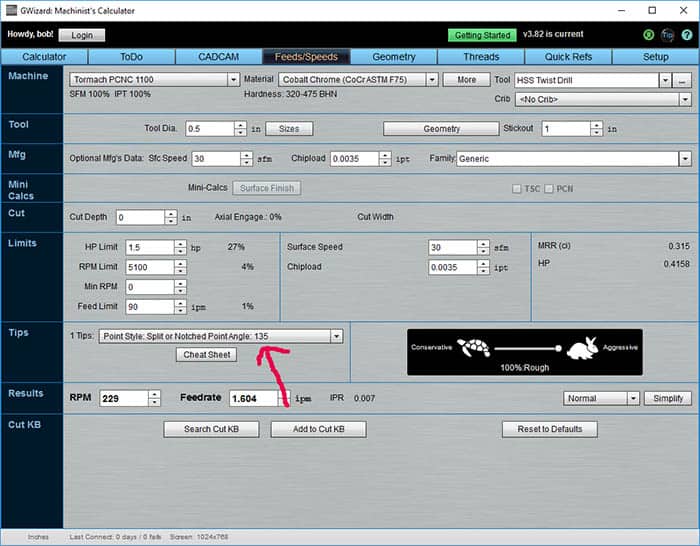Click the RPM Limit input field

150,267
